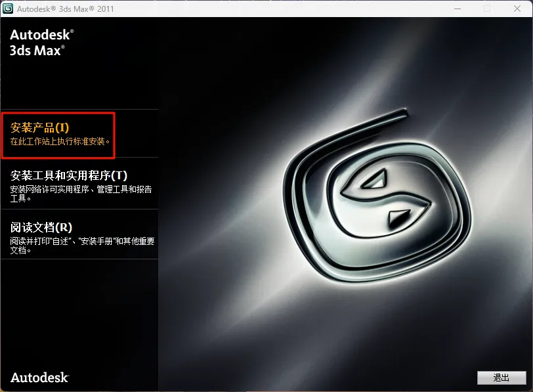
Task: Click the description starting with 安装网络许可实用程序
Action: click(81, 194)
